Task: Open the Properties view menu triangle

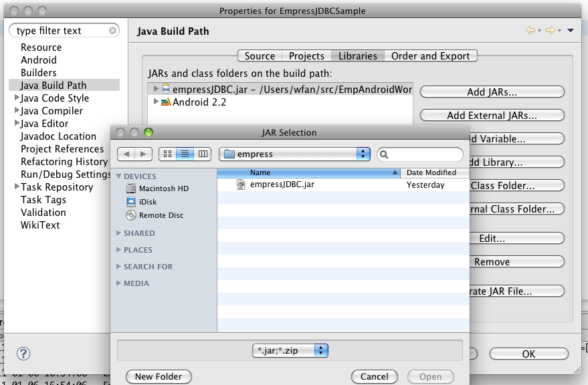Action: [571, 30]
